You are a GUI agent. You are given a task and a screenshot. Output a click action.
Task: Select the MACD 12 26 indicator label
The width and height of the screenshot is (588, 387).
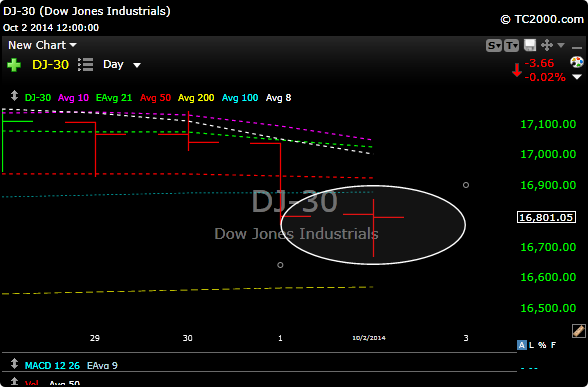[x=52, y=365]
